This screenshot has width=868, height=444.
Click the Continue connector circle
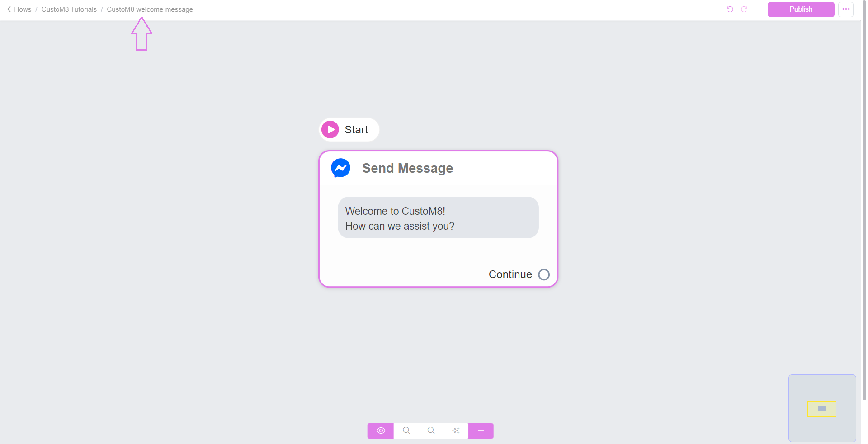point(544,274)
